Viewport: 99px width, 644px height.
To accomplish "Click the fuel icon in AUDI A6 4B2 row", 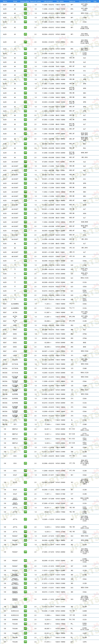I will pos(25,243).
